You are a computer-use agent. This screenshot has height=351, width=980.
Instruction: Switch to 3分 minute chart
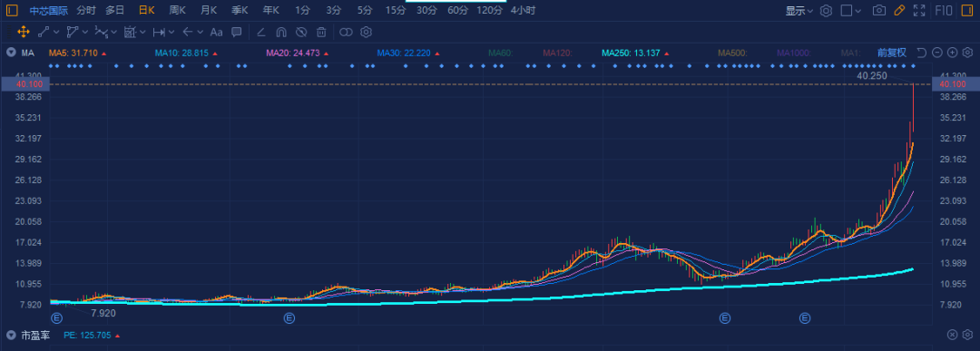[334, 11]
